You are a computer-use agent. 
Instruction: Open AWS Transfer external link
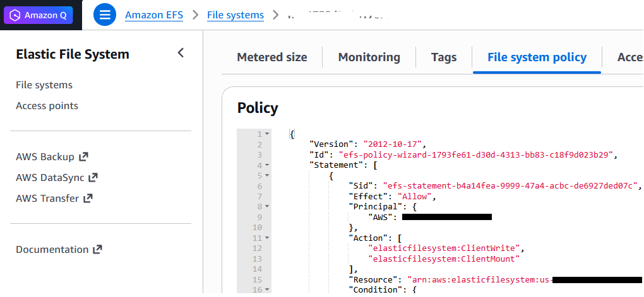[x=54, y=199]
